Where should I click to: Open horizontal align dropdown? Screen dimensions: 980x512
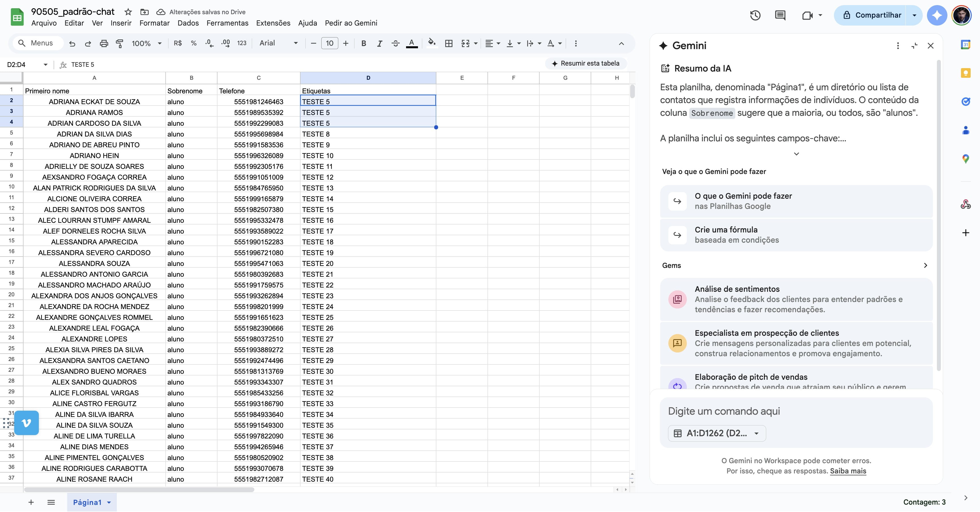(x=493, y=43)
